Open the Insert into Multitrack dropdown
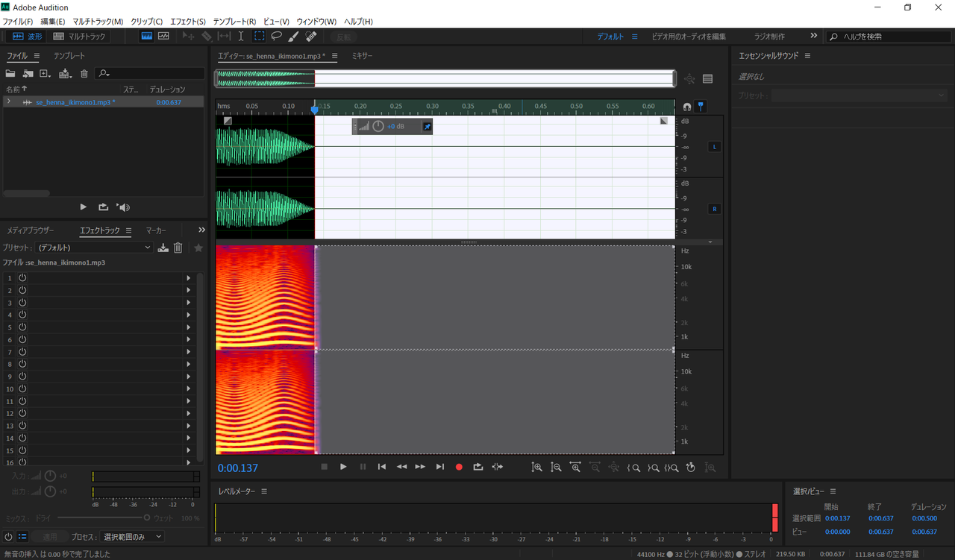The height and width of the screenshot is (560, 955). [x=66, y=73]
